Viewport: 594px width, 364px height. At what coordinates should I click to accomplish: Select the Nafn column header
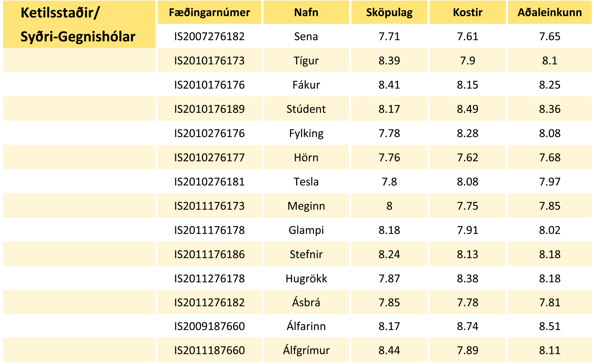(x=306, y=12)
